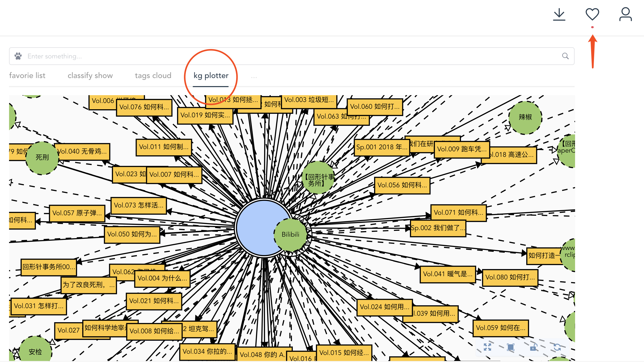Click the fit-to-view frame icon

pos(511,347)
